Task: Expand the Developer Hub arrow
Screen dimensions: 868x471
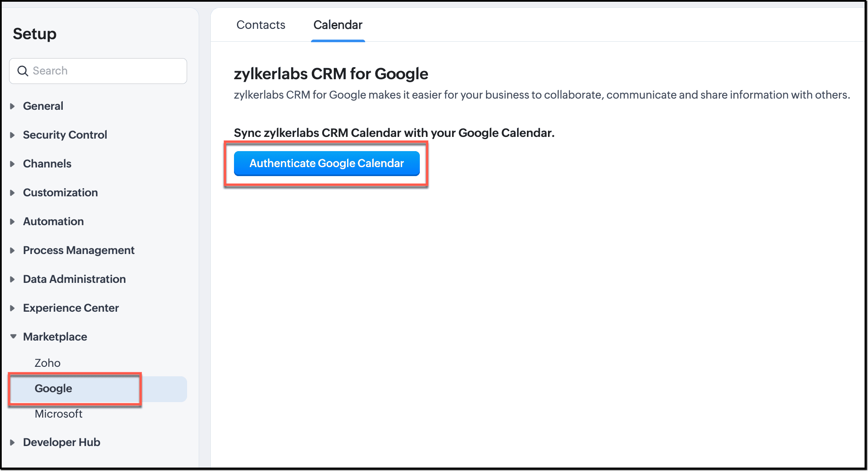Action: tap(12, 443)
